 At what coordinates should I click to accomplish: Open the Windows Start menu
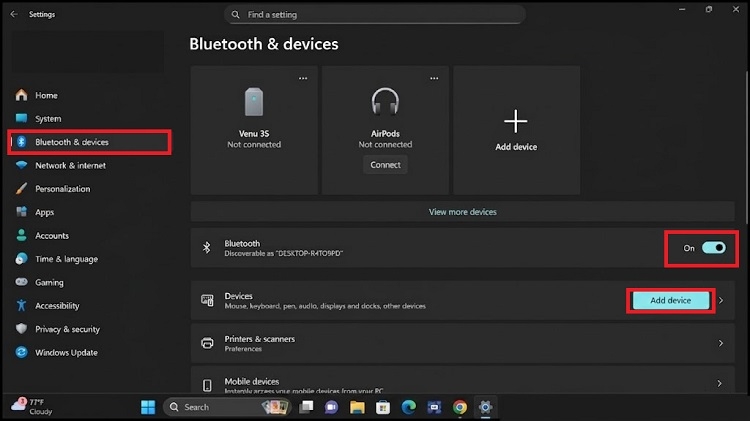coord(148,407)
